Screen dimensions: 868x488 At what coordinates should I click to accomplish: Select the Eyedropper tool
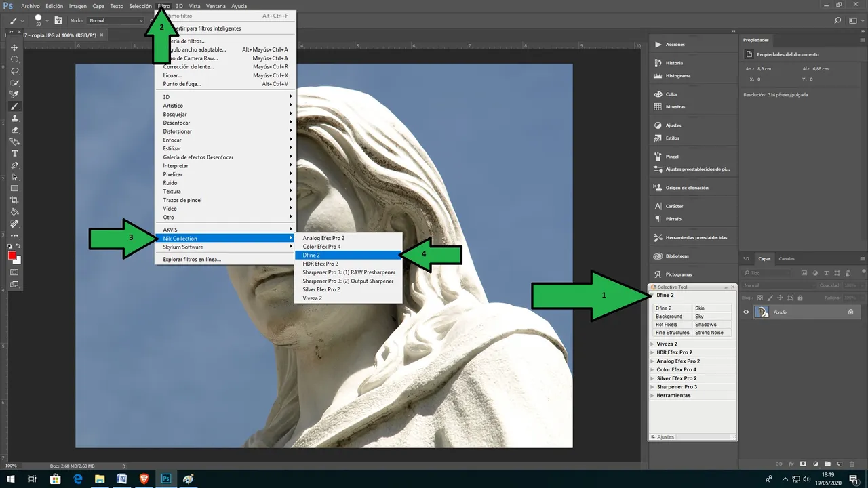14,94
